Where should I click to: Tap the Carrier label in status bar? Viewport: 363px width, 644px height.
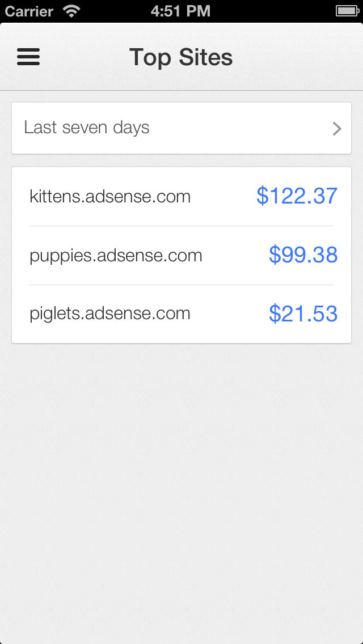[x=30, y=11]
